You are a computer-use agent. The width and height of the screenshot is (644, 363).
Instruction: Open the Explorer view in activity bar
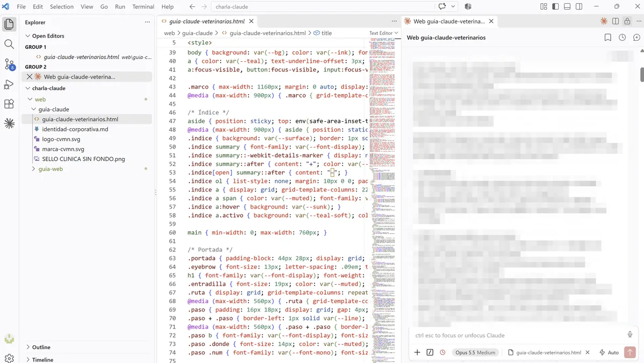tap(9, 24)
